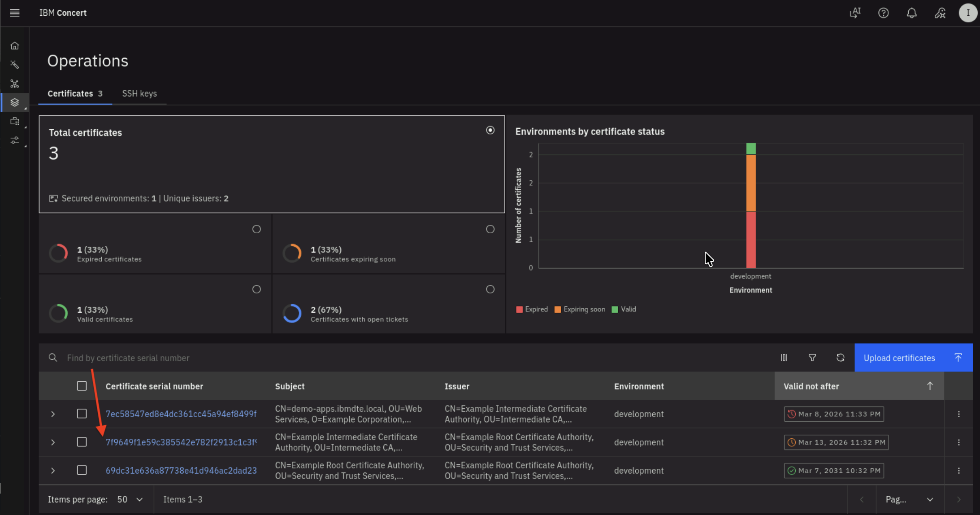Check the 7ec58547 certificate row checkbox

(82, 414)
